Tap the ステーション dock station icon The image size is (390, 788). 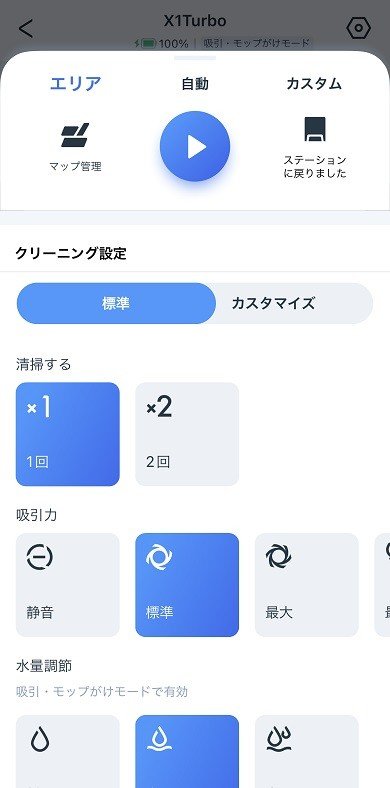click(315, 129)
